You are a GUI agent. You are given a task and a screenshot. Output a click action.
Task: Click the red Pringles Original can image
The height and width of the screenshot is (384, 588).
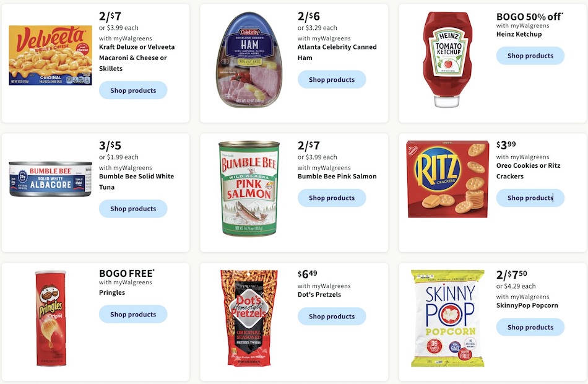coord(51,318)
